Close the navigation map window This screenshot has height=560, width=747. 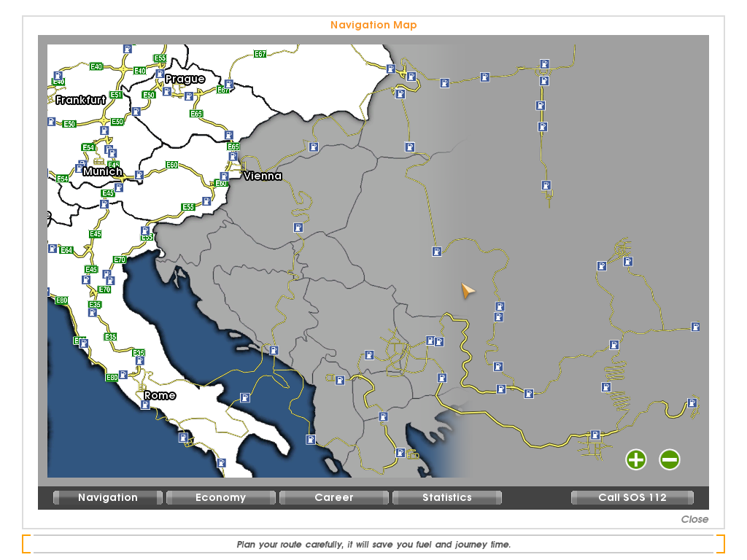pos(694,519)
